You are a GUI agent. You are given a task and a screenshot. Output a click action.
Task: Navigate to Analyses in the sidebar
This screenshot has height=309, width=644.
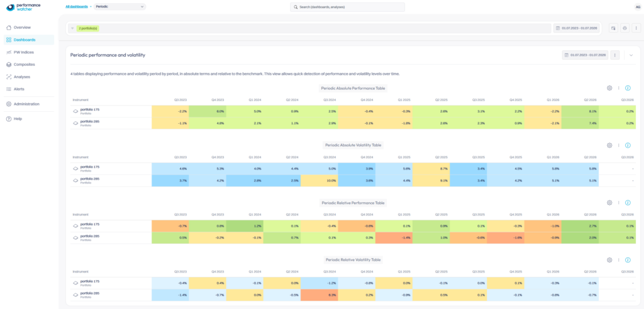coord(22,77)
